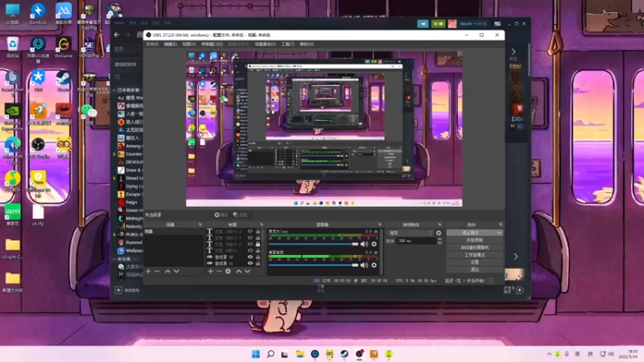This screenshot has width=644, height=362.
Task: Click Windows Start button
Action: pyautogui.click(x=255, y=354)
